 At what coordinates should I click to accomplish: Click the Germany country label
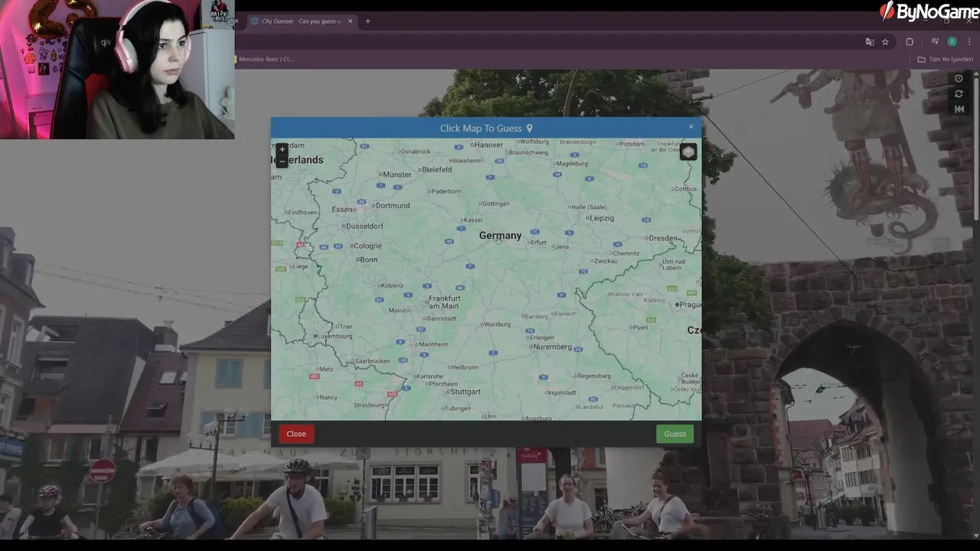pyautogui.click(x=500, y=236)
